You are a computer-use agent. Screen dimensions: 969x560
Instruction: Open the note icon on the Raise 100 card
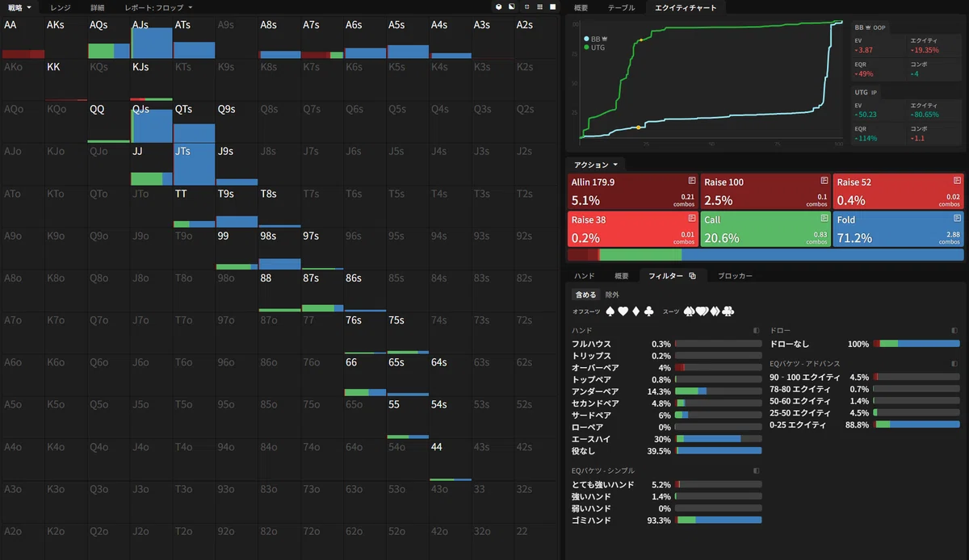point(825,180)
